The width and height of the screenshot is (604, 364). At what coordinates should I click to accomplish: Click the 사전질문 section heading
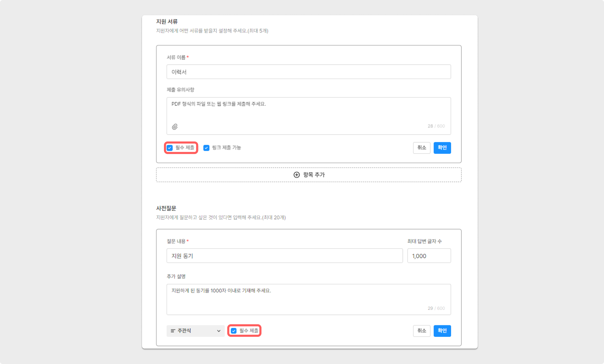[166, 208]
